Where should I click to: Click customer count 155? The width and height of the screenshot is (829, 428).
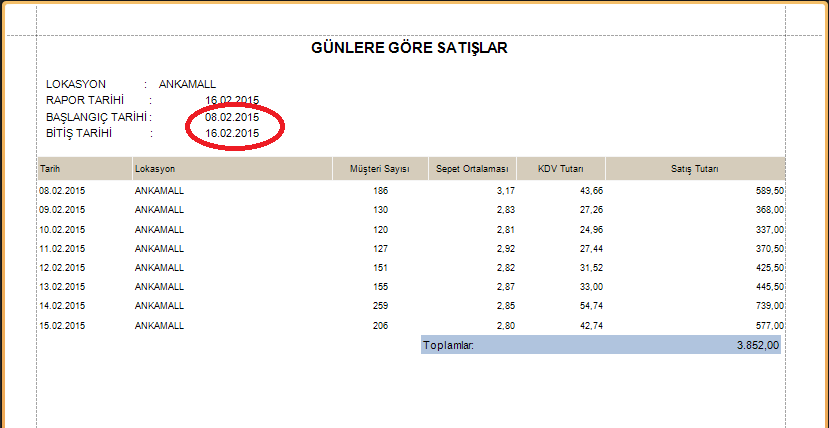click(x=380, y=286)
